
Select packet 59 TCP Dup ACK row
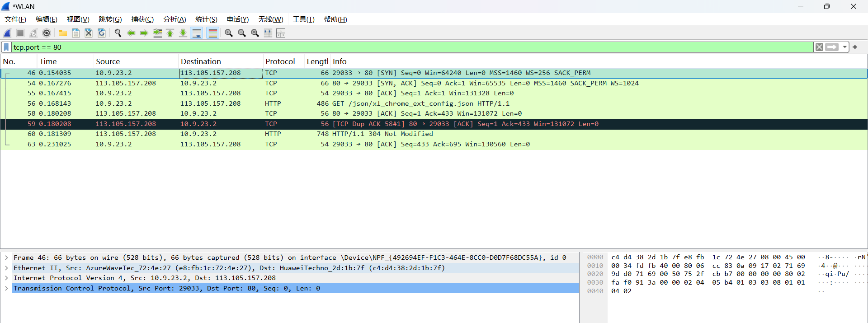click(434, 124)
